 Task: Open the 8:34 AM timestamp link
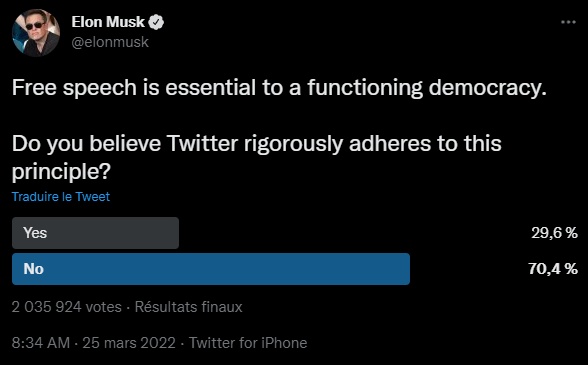pyautogui.click(x=41, y=343)
